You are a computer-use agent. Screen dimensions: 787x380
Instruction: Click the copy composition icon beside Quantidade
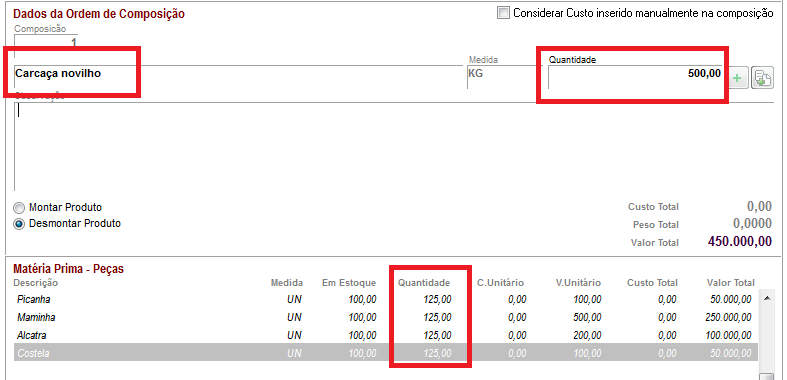coord(761,79)
